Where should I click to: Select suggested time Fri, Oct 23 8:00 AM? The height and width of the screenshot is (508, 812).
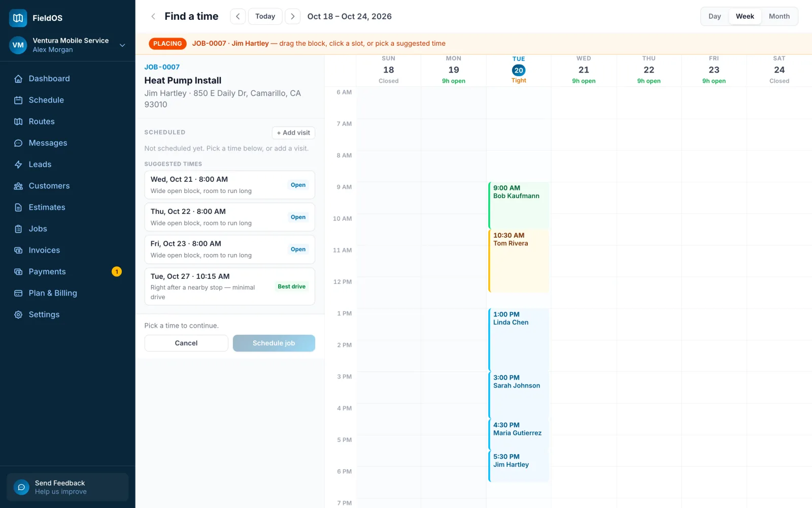[x=229, y=249]
